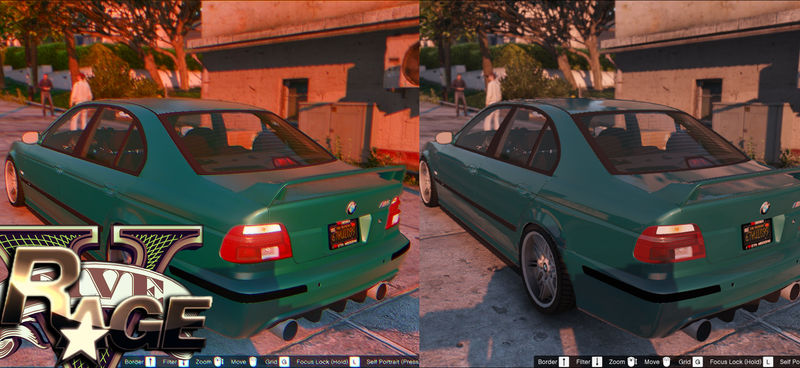Click the Border up-arrow key icon in left panel
Screen dimensions: 800x368
click(x=151, y=362)
